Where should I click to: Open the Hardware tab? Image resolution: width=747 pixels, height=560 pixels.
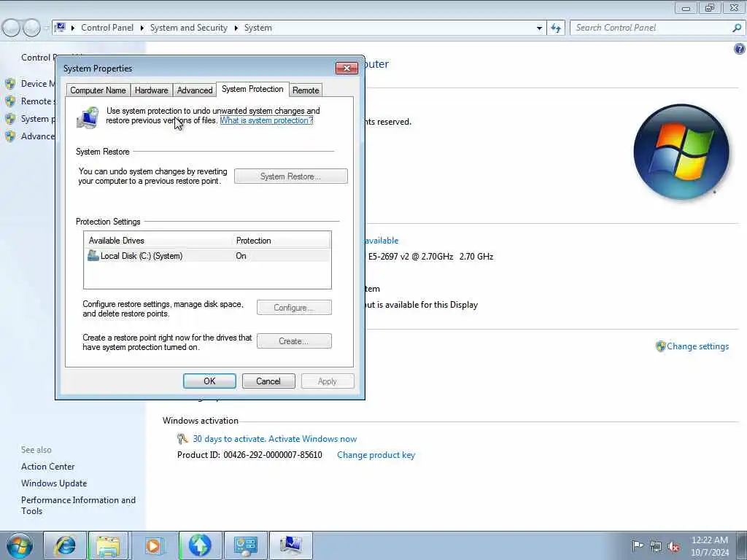pos(152,90)
